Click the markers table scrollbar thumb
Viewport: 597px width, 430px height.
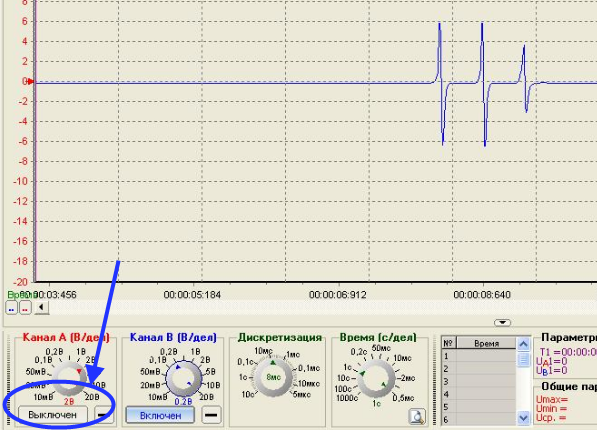[524, 360]
